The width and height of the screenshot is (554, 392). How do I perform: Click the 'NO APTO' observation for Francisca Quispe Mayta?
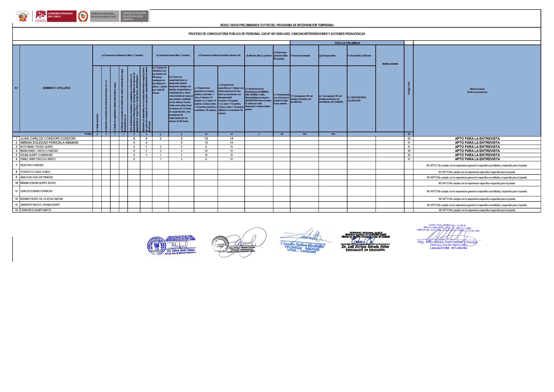pos(477,210)
